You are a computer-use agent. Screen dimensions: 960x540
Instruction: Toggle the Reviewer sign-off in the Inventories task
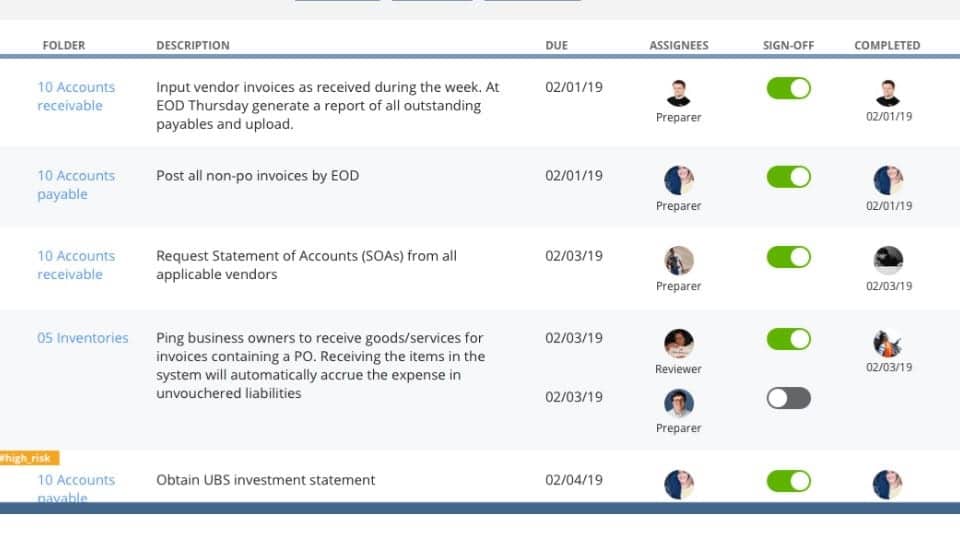[x=788, y=339]
